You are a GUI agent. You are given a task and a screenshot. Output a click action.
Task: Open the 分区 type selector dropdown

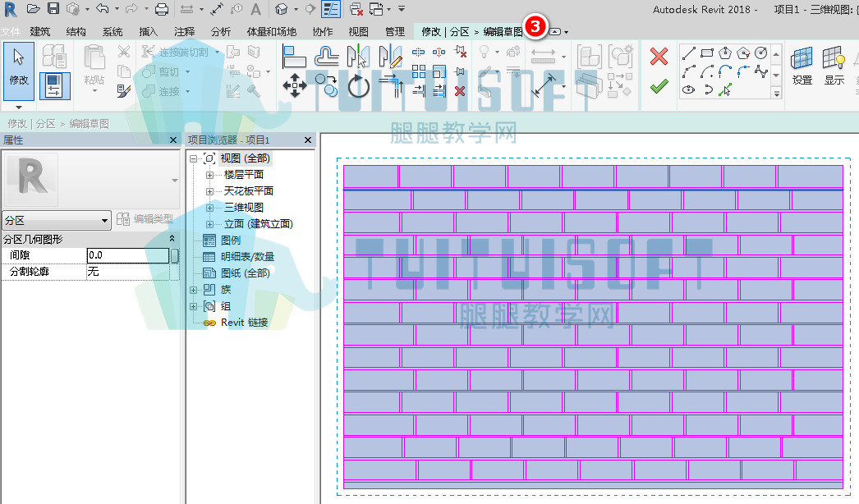click(57, 220)
